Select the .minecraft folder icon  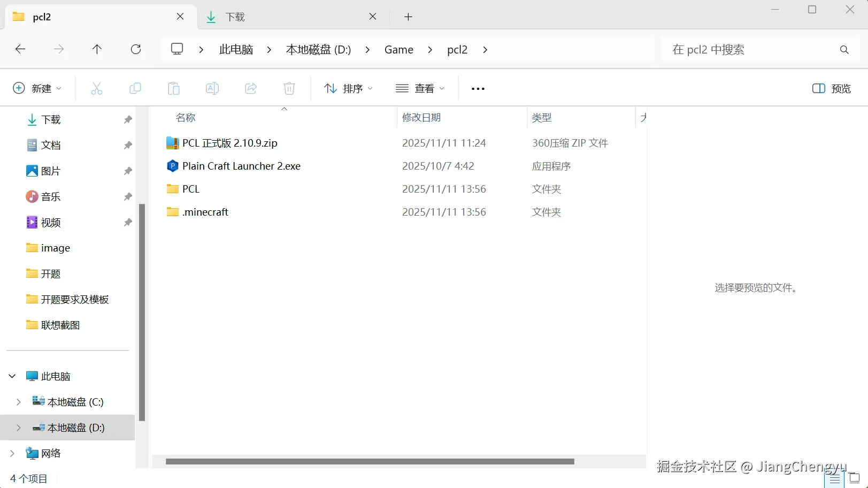[x=172, y=212]
